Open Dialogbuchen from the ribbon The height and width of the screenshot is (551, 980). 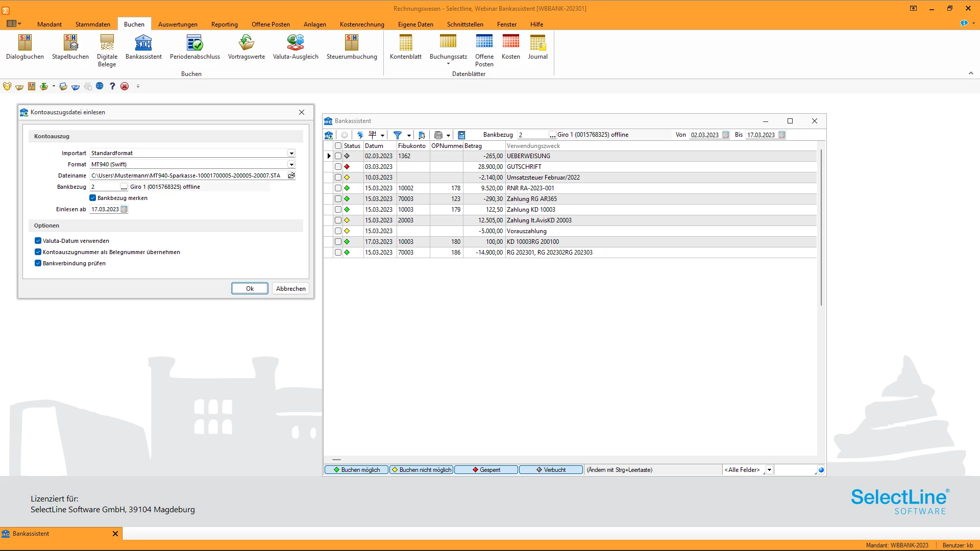tap(25, 47)
